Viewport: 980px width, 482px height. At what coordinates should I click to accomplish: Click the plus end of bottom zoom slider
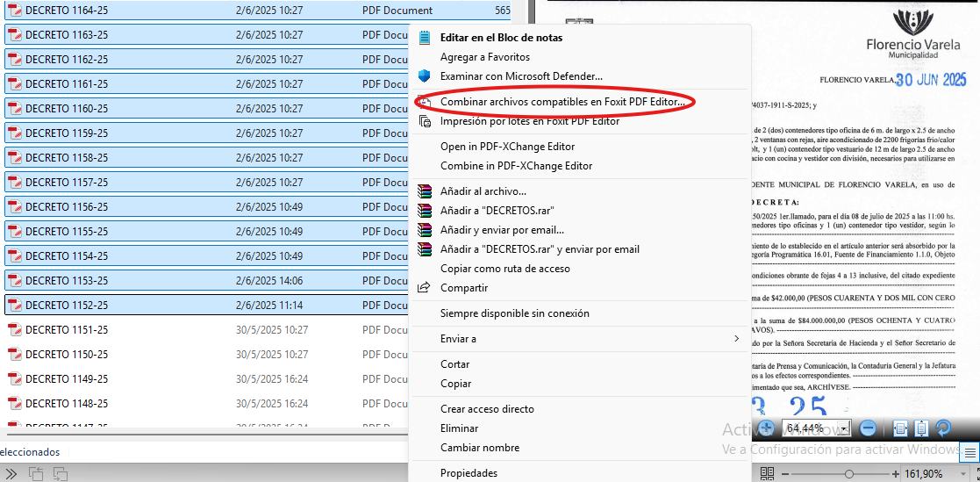click(896, 474)
